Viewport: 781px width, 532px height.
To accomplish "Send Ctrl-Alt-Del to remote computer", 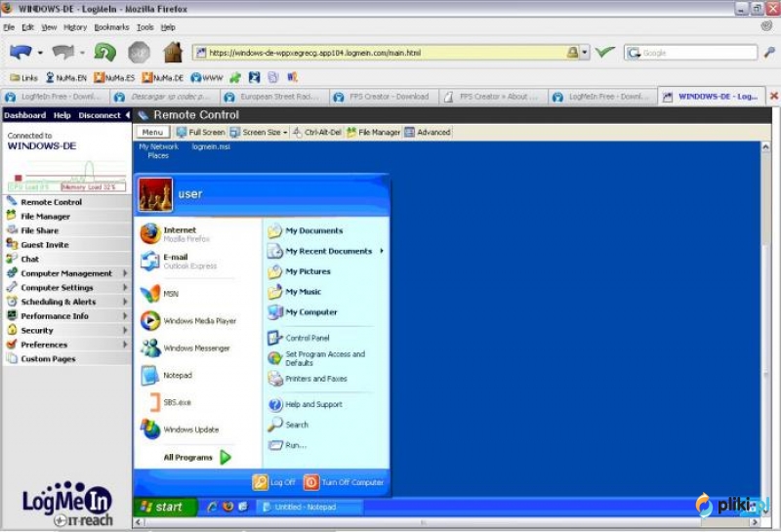I will tap(316, 132).
